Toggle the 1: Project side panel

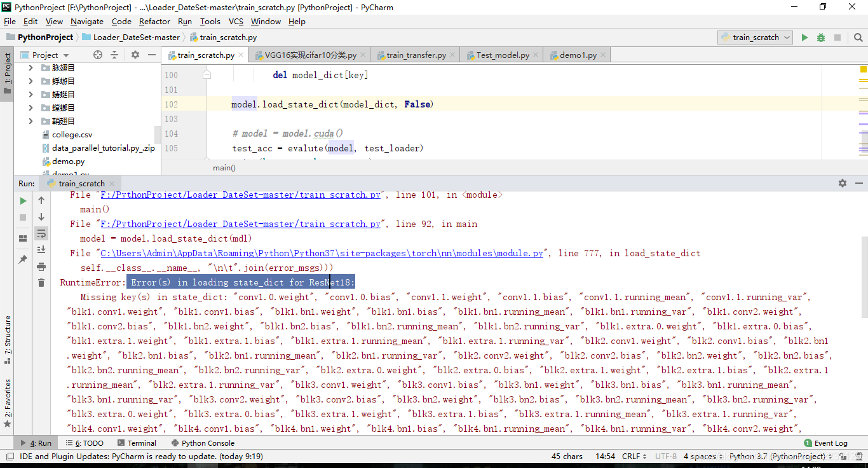coord(7,73)
